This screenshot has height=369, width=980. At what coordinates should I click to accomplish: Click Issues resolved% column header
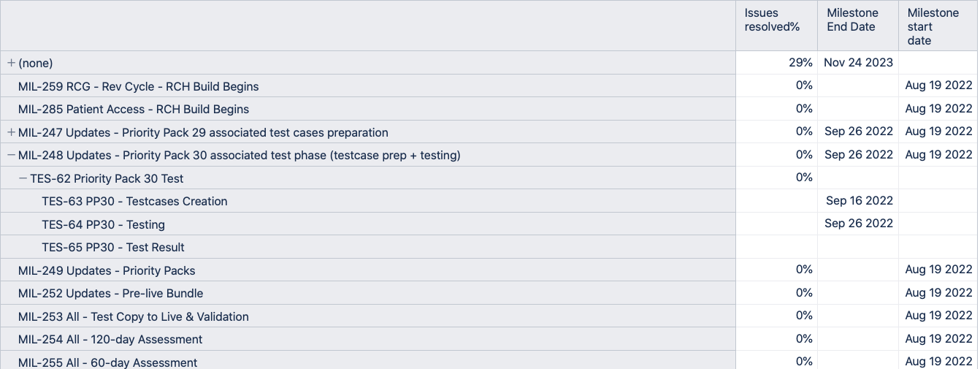pos(771,20)
